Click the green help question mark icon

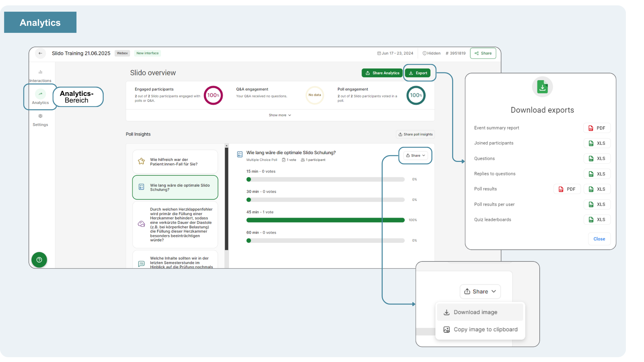[x=39, y=260]
